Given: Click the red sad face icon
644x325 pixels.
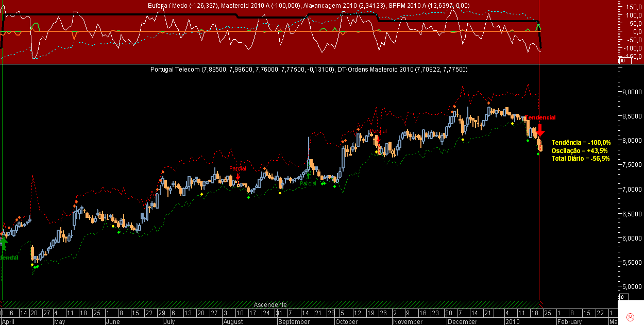Looking at the screenshot, I should [630, 316].
